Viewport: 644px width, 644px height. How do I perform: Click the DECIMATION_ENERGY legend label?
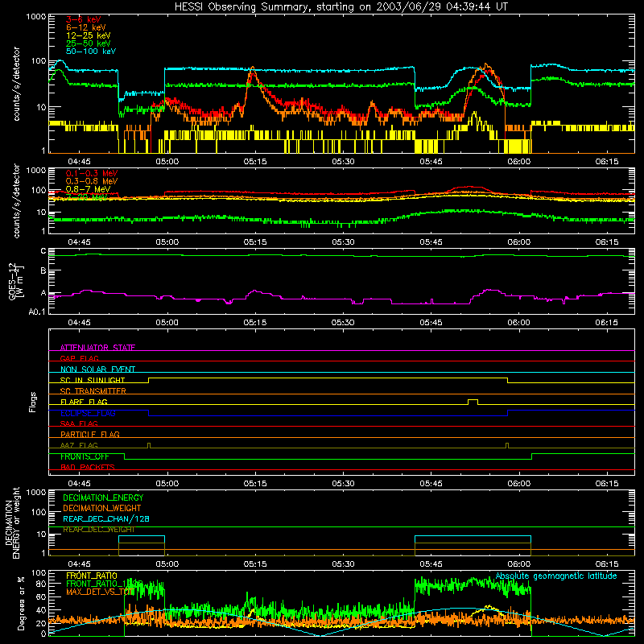(x=103, y=497)
